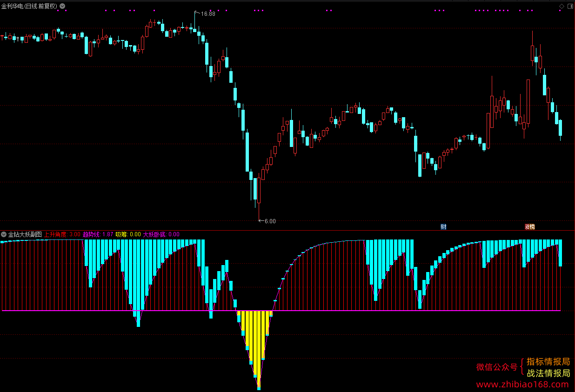The height and width of the screenshot is (392, 575).
Task: Open the orange 榜 event marker
Action: pyautogui.click(x=532, y=227)
